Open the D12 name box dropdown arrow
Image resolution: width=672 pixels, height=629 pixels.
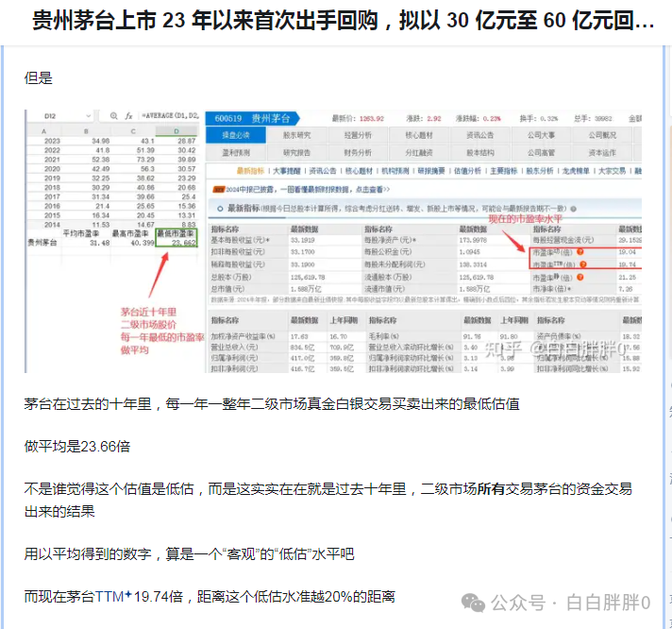click(x=89, y=116)
